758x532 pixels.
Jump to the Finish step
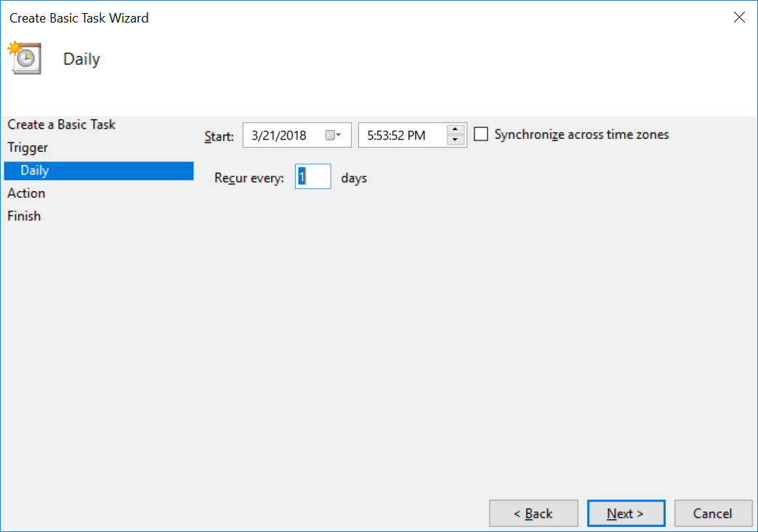pyautogui.click(x=24, y=215)
